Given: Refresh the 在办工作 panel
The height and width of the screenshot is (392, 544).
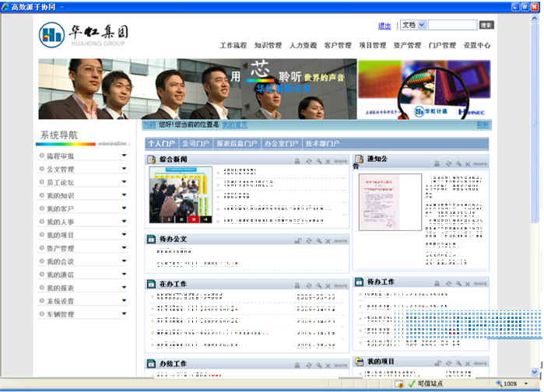Looking at the screenshot, I should click(308, 285).
